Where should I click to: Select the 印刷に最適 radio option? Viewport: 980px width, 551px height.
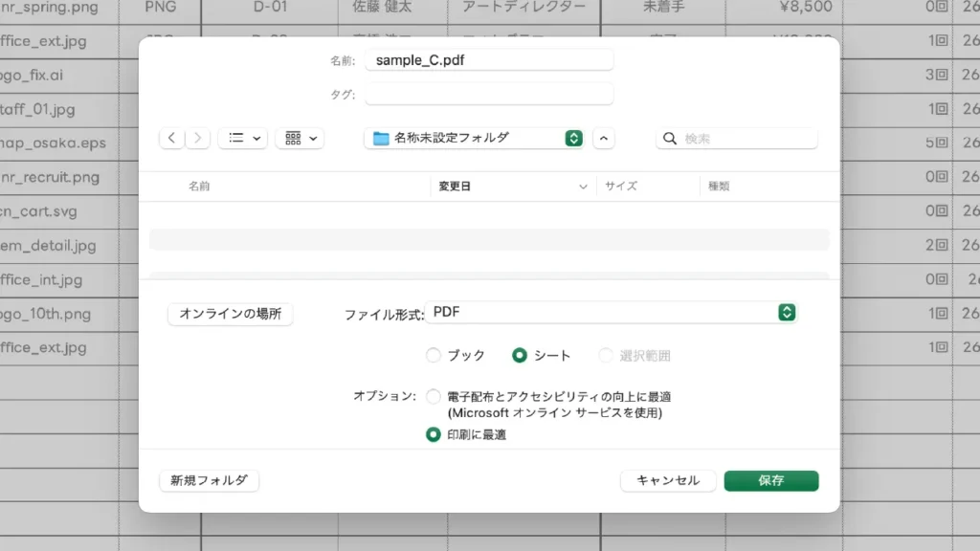(434, 434)
